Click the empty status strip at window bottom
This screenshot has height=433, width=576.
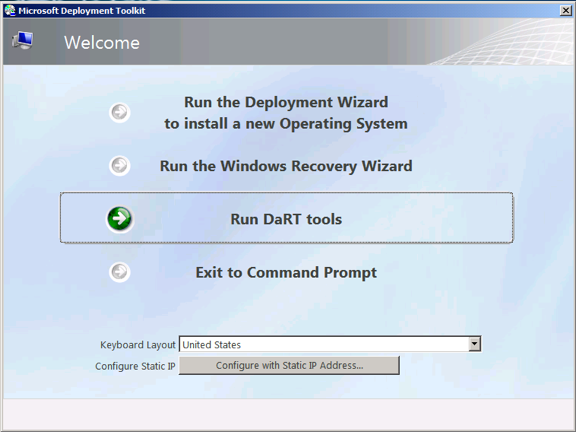pyautogui.click(x=288, y=414)
